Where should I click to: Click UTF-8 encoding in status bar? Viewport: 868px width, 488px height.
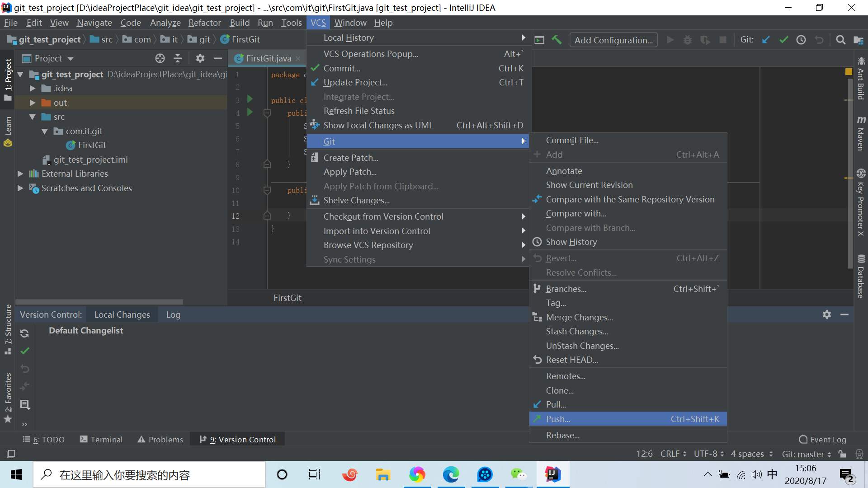pos(709,454)
